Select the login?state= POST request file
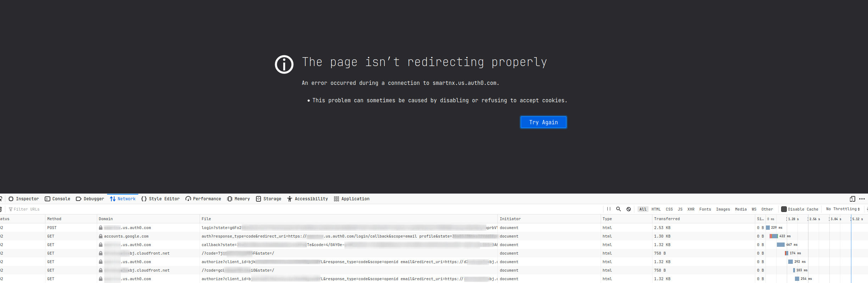868x283 pixels. (349, 228)
